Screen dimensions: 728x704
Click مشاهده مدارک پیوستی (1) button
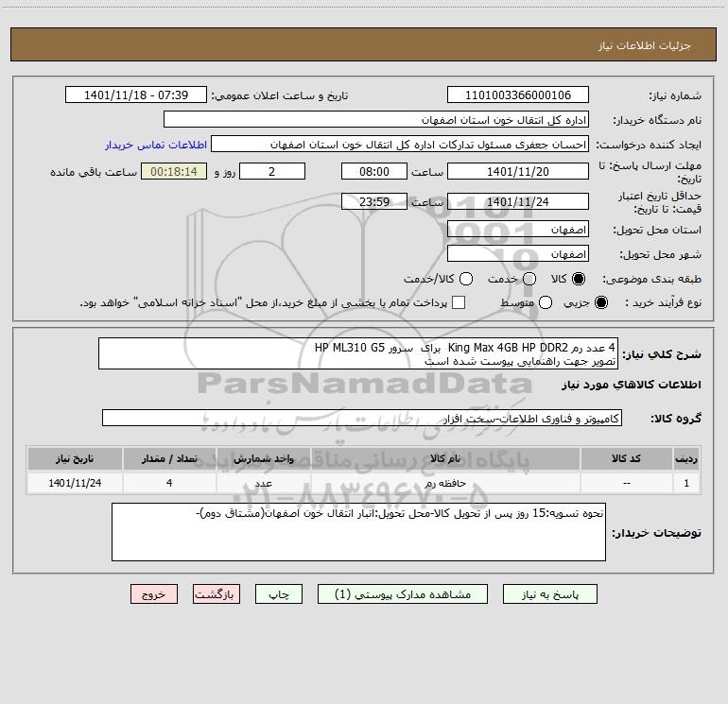click(x=403, y=594)
